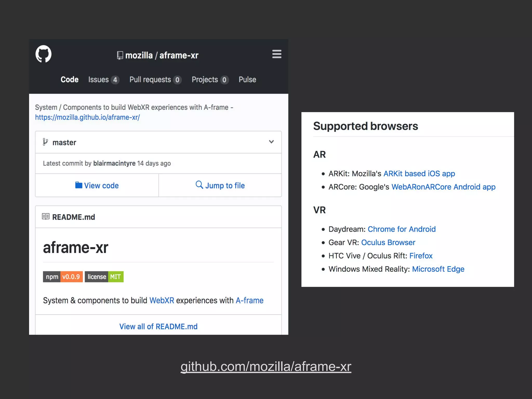The image size is (532, 399).
Task: Open the mozilla owner link
Action: (139, 55)
